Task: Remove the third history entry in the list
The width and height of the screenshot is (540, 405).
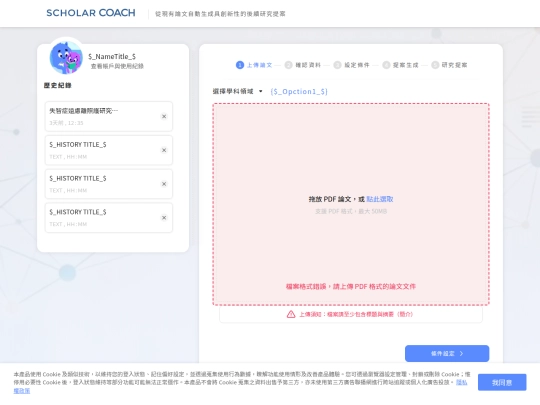Action: (164, 184)
